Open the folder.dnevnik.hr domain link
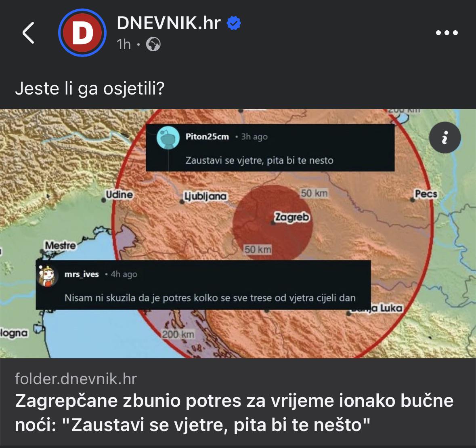The height and width of the screenshot is (448, 476). (x=76, y=379)
